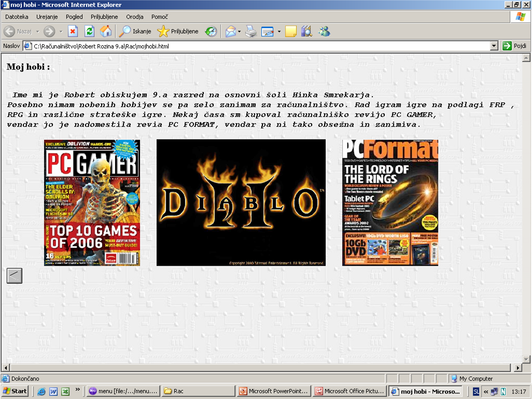Viewport: 532px width, 399px height.
Task: Click the Print toolbar icon
Action: click(251, 32)
